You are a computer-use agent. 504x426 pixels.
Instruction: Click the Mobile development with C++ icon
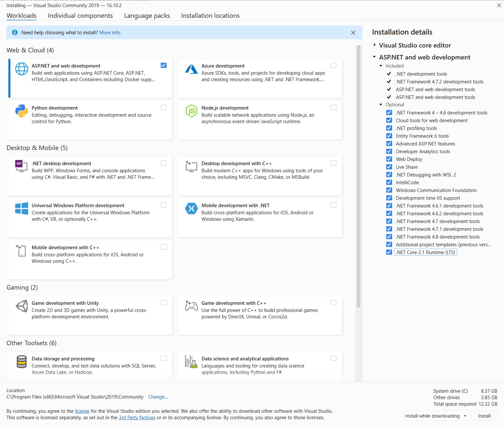[21, 250]
